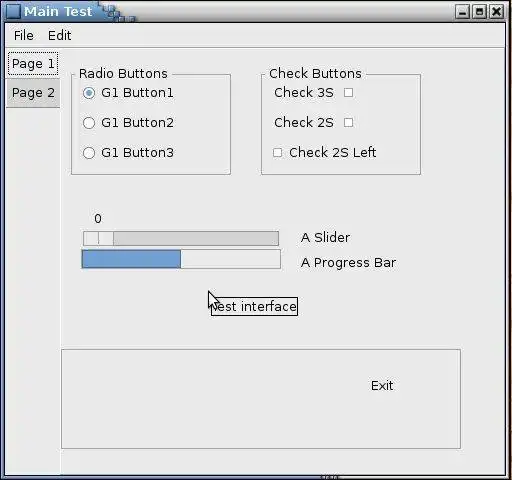512x480 pixels.
Task: Click the 'Test interface' tooltip text
Action: coord(254,306)
